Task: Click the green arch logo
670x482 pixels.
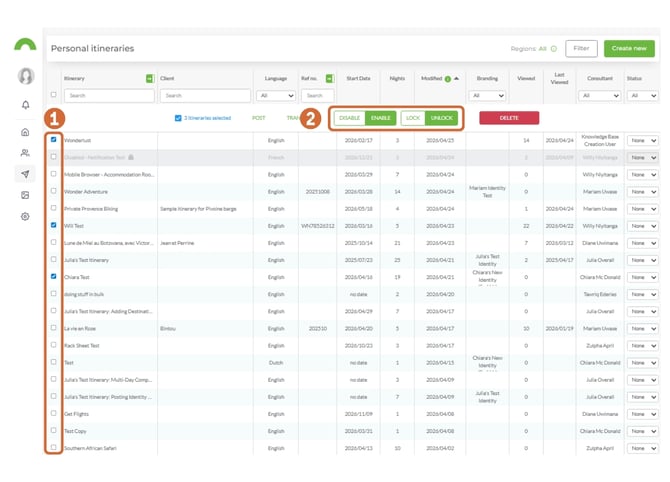Action: point(25,44)
